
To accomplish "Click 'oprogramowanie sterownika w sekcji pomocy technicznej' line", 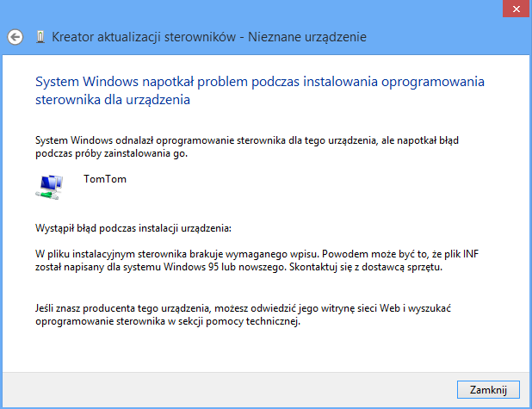I will pos(168,321).
